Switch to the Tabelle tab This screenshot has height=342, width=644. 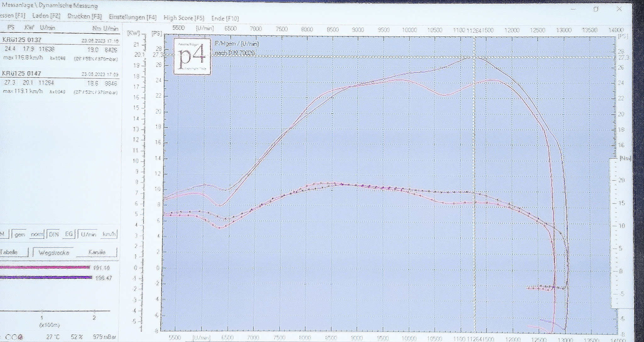[x=9, y=252]
